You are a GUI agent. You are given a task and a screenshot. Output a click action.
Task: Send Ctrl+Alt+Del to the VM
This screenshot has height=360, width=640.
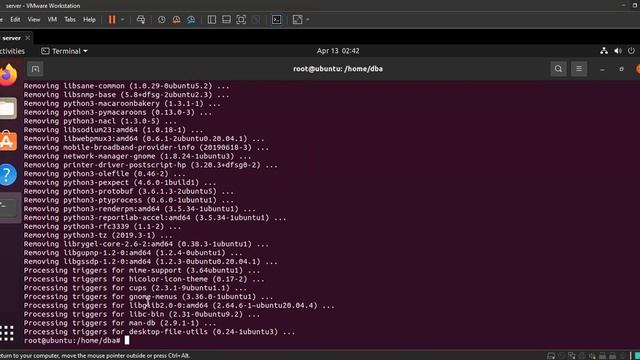click(141, 20)
